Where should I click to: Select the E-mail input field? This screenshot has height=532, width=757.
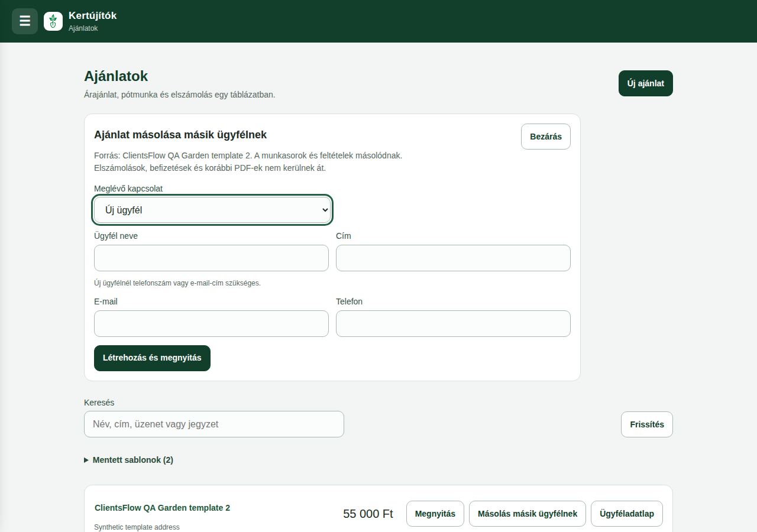pos(211,323)
